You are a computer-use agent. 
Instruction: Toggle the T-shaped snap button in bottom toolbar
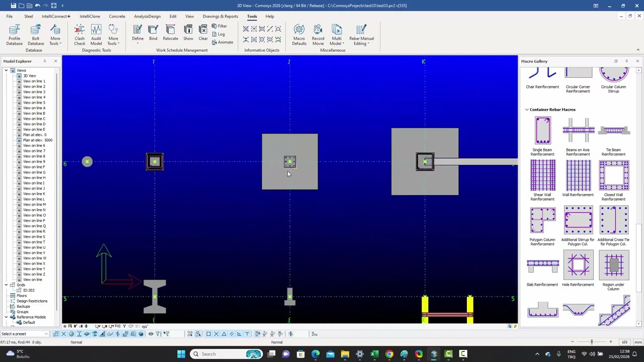247,334
